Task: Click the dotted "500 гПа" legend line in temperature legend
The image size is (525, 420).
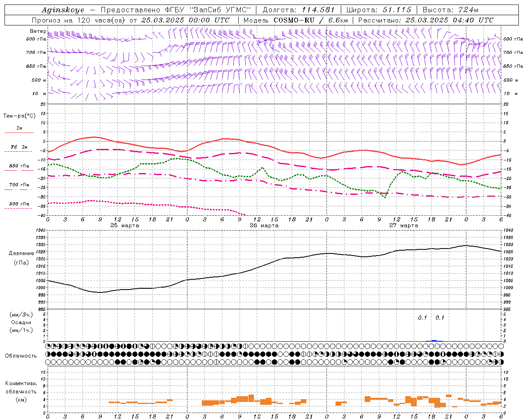Action: pyautogui.click(x=18, y=208)
